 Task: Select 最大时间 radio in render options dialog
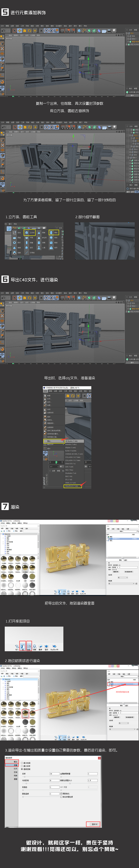22,763
